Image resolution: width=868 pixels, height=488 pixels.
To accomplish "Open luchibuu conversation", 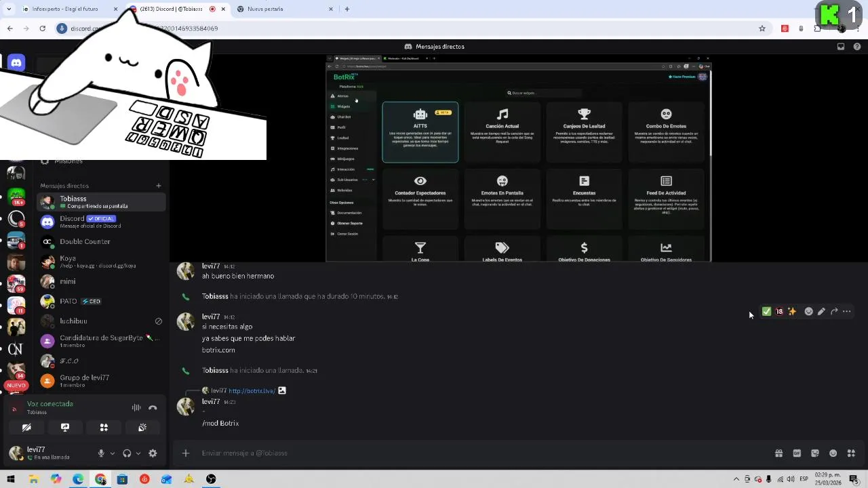I will click(x=102, y=321).
